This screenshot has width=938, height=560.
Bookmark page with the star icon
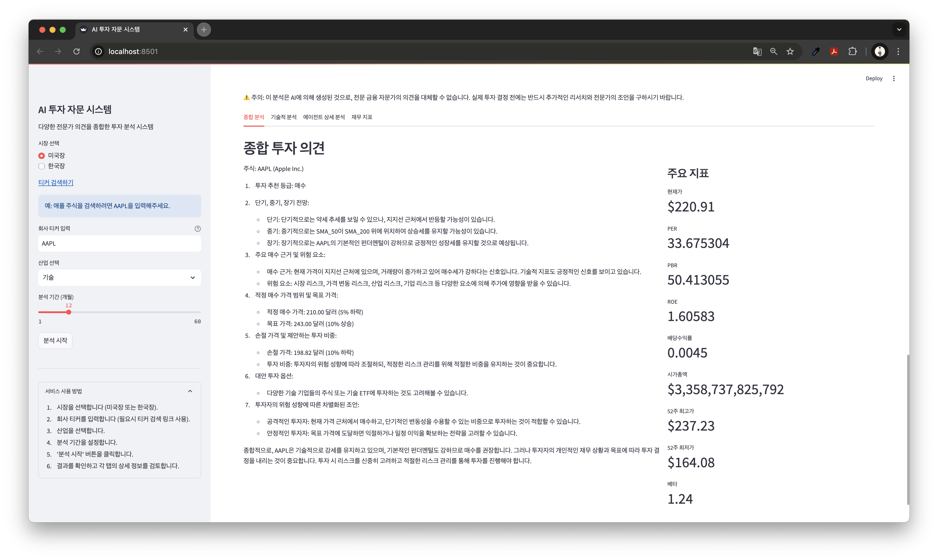(790, 51)
